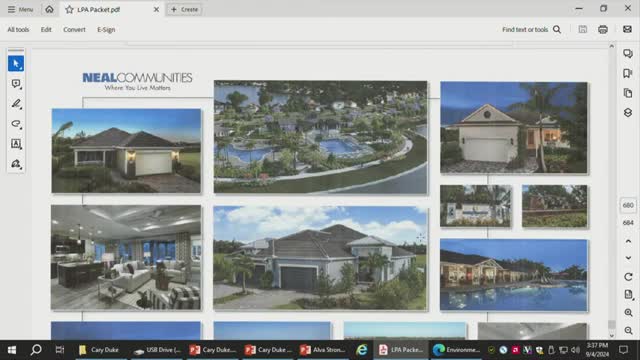Choose the Select arrow tool
Image resolution: width=640 pixels, height=360 pixels.
tap(16, 64)
